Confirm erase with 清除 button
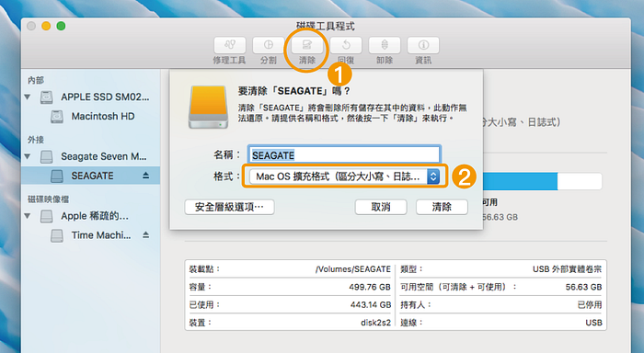The height and width of the screenshot is (353, 644). (442, 207)
